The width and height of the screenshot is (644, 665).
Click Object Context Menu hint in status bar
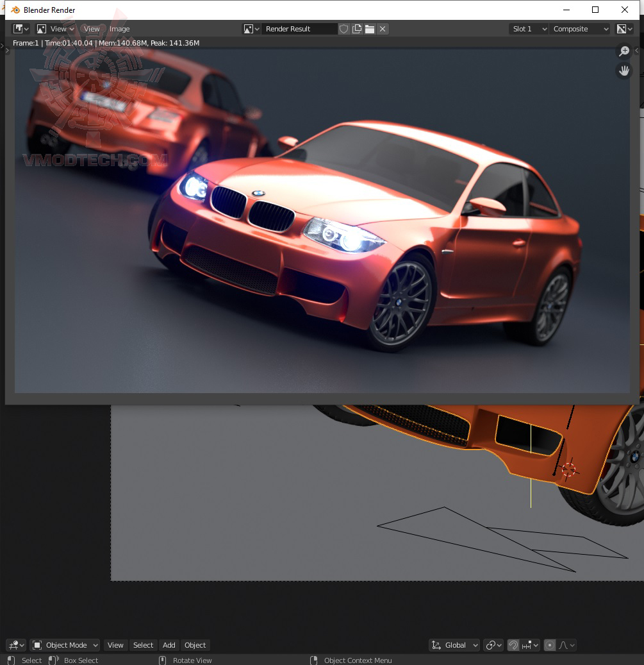[x=358, y=661]
